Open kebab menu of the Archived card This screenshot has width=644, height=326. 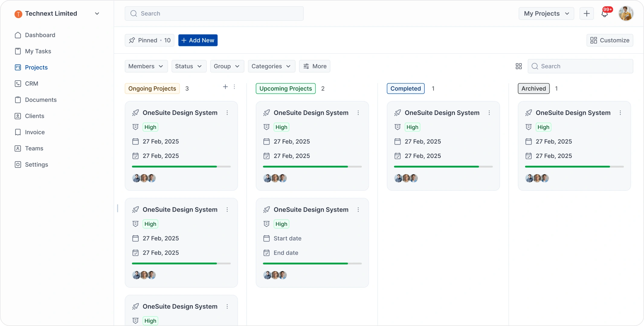[x=620, y=113]
